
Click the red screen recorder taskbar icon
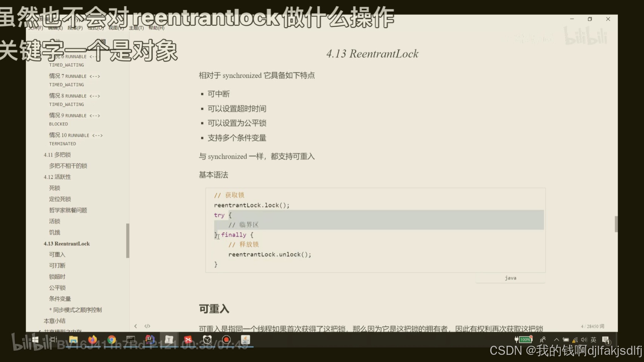(226, 340)
